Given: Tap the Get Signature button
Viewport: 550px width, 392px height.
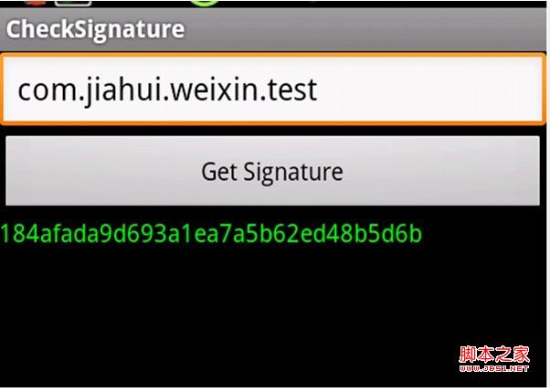Looking at the screenshot, I should [x=272, y=171].
